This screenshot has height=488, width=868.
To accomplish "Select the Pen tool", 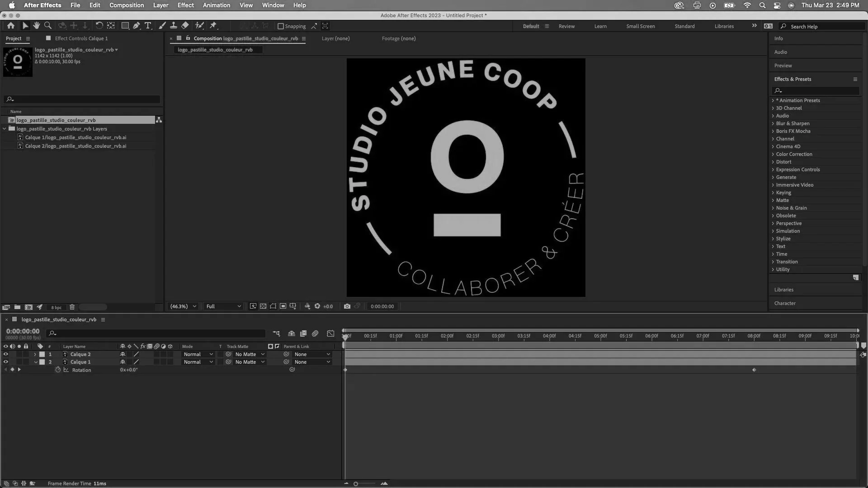I will pyautogui.click(x=137, y=26).
